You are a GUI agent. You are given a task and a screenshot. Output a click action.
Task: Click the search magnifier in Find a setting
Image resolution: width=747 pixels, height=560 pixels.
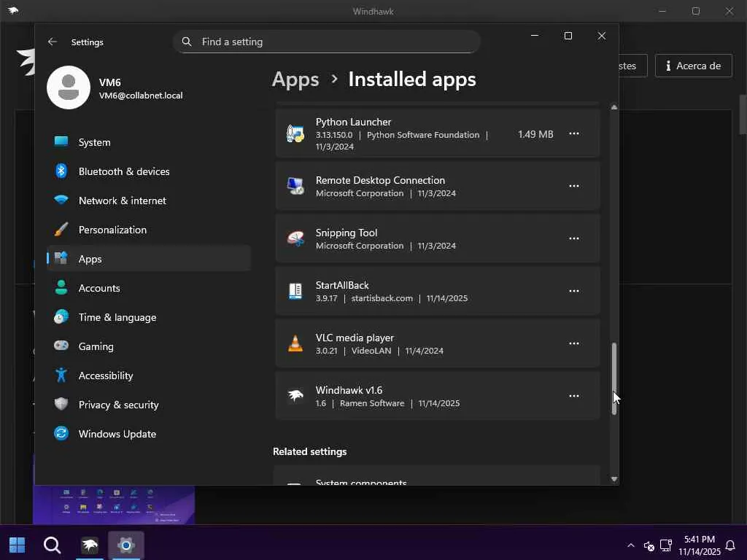[x=187, y=42]
